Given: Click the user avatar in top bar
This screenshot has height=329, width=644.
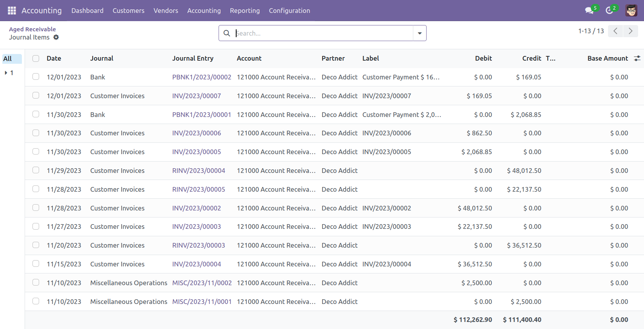Looking at the screenshot, I should (631, 11).
